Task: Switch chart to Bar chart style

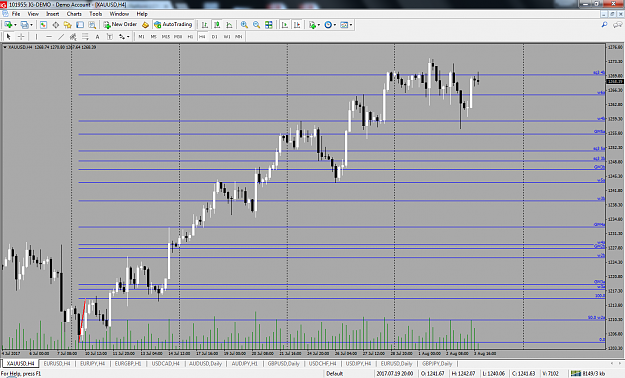Action: (204, 25)
